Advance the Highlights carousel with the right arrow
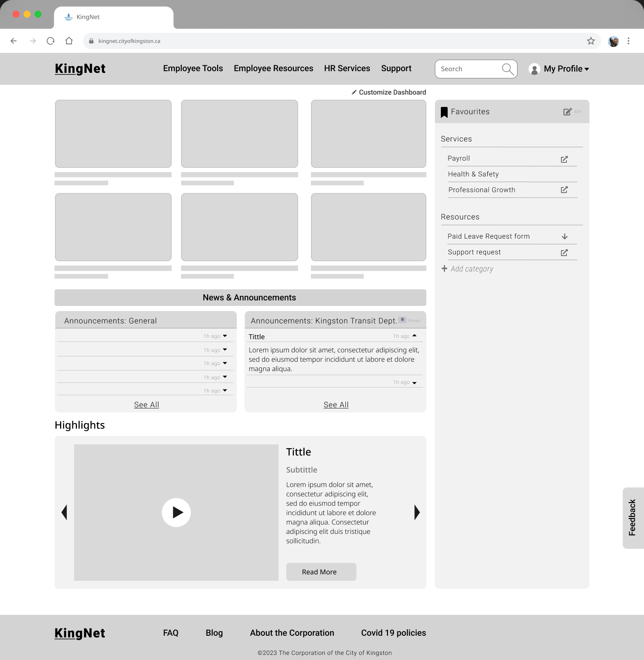The height and width of the screenshot is (660, 644). pos(417,512)
